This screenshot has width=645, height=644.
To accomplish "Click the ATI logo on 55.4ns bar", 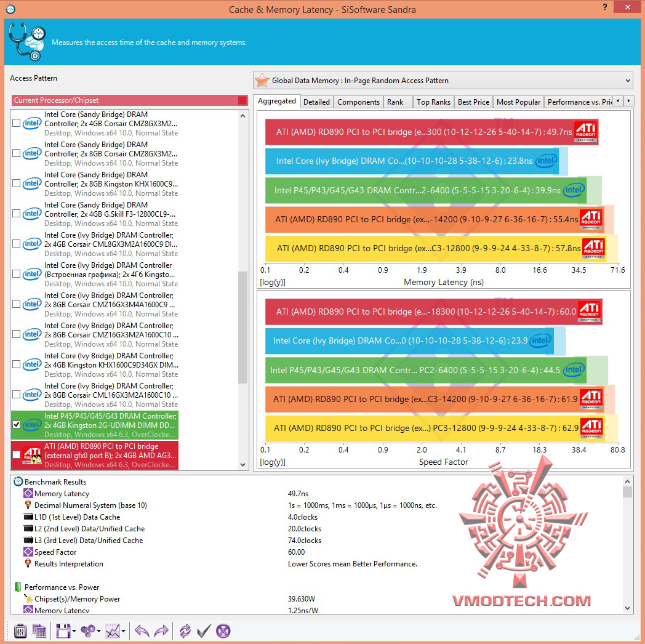I will [591, 219].
